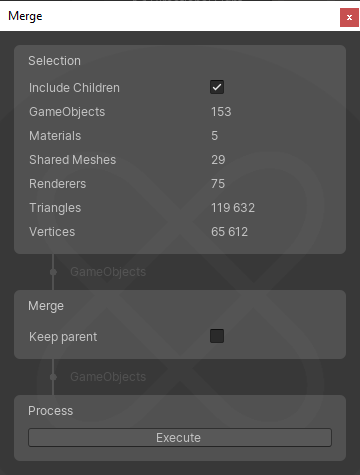
Task: Click the Shared Meshes value 29
Action: 218,160
